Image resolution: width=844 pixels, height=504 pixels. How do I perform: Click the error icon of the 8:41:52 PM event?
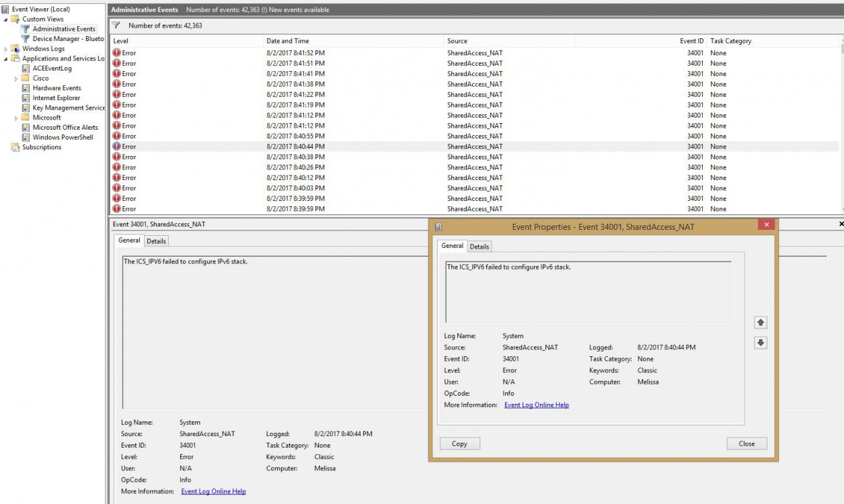pos(116,53)
